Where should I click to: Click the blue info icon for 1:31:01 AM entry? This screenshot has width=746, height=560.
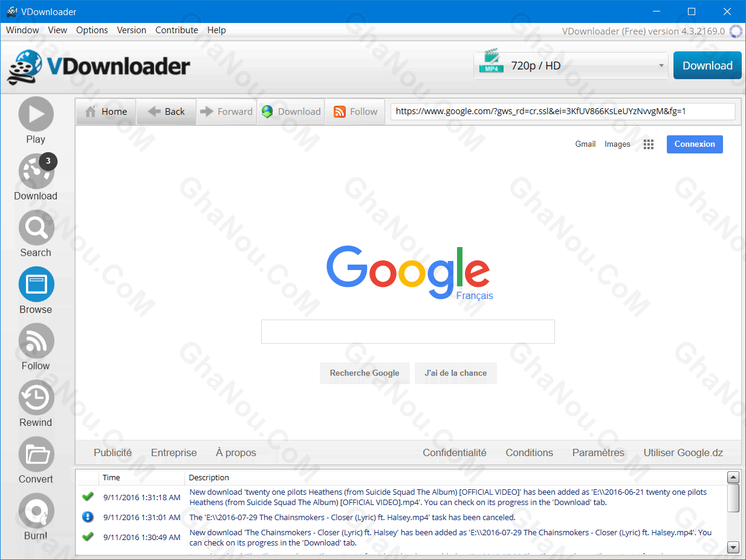[x=88, y=517]
